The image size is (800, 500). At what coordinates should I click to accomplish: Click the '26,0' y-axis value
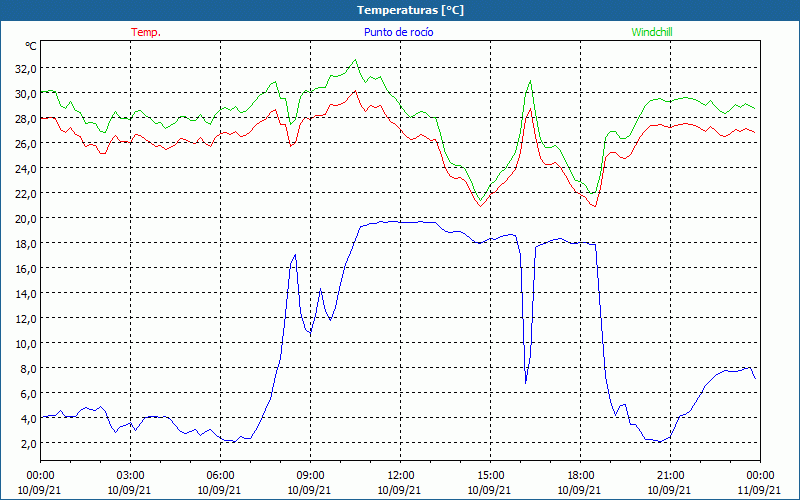click(x=26, y=143)
